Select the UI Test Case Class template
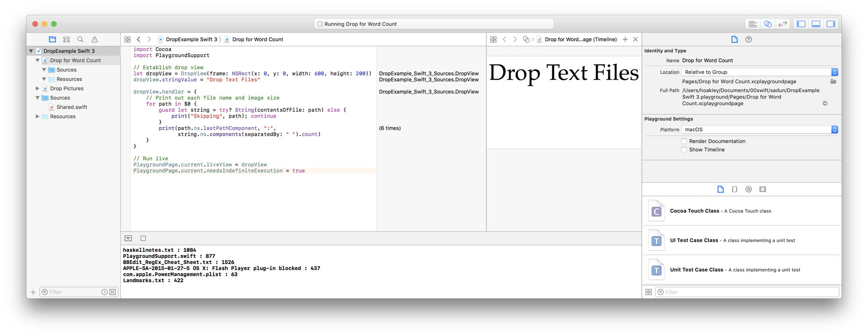Image resolution: width=868 pixels, height=336 pixels. click(x=742, y=240)
